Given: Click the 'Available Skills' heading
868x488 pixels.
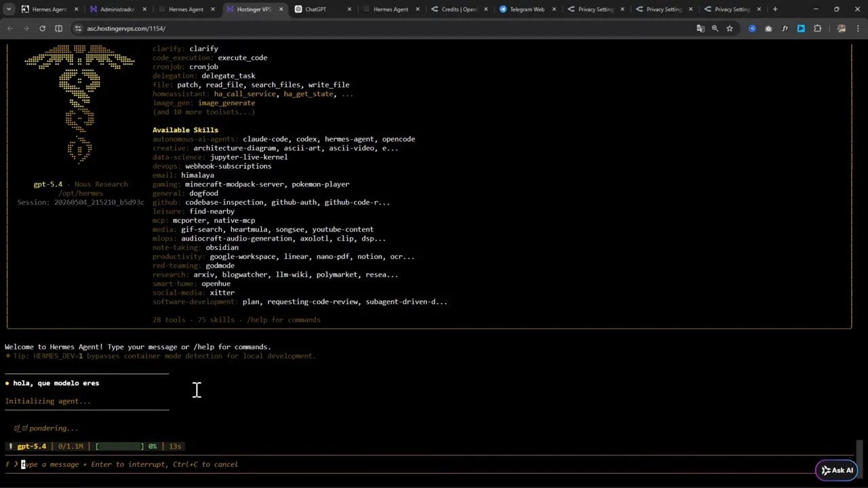Looking at the screenshot, I should pos(185,130).
